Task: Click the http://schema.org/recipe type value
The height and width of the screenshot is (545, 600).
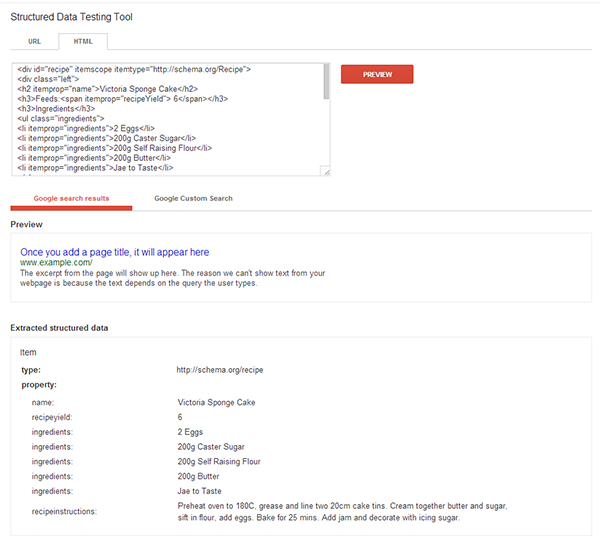Action: coord(220,370)
